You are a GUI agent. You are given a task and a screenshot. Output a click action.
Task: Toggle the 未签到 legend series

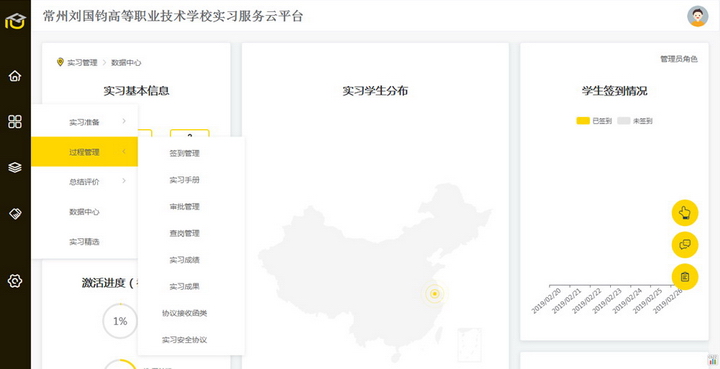(635, 121)
